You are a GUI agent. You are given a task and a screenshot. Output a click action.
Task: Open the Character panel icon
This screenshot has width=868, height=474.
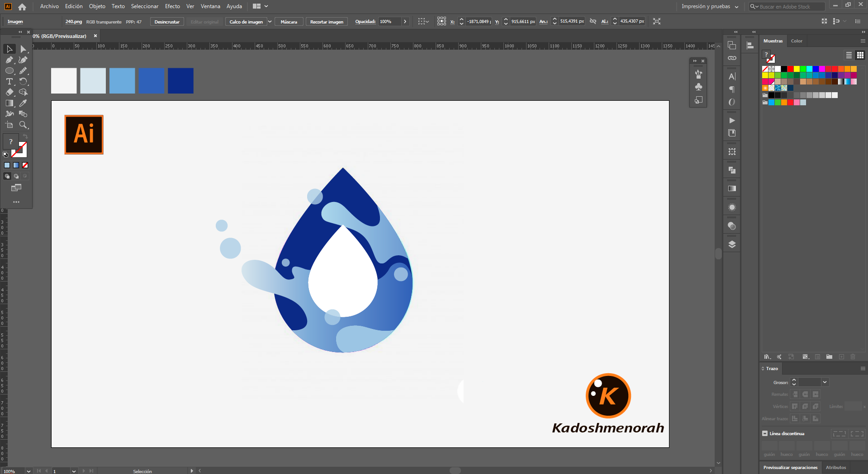[732, 76]
